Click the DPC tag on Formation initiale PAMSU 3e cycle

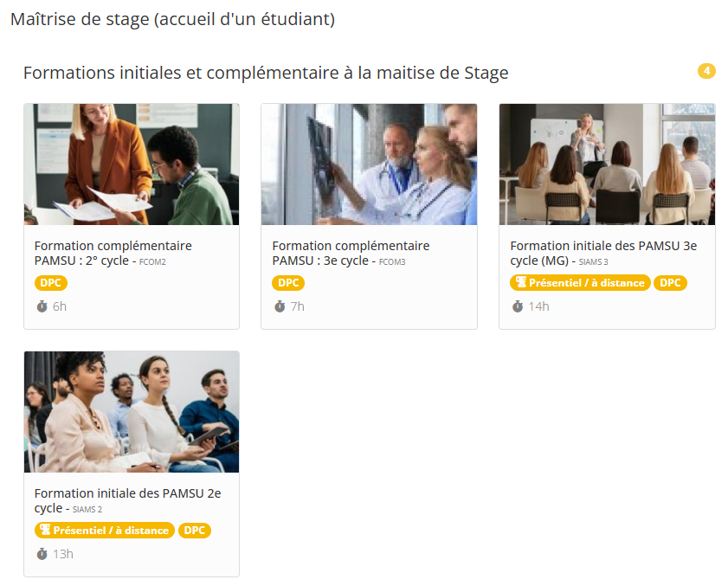click(x=670, y=282)
